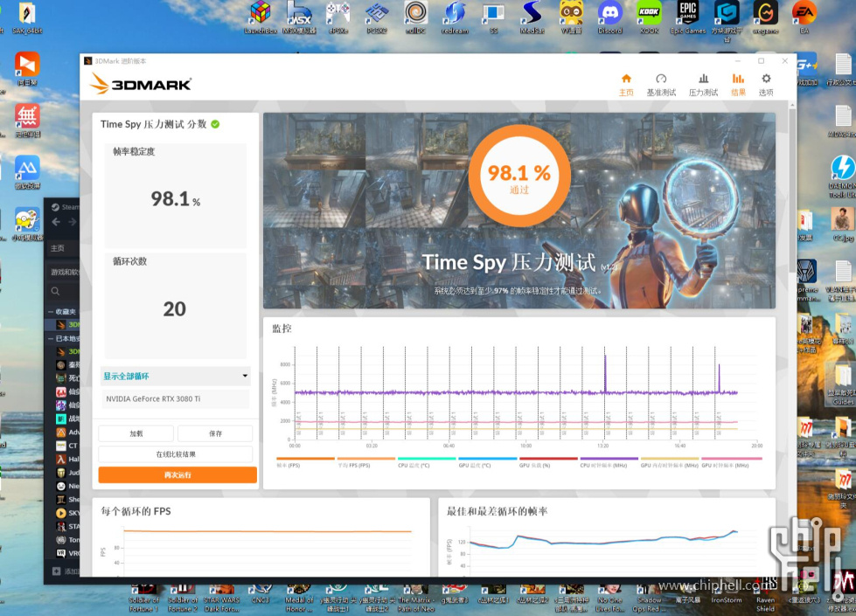
Task: Click the 保存 save button
Action: coord(215,433)
